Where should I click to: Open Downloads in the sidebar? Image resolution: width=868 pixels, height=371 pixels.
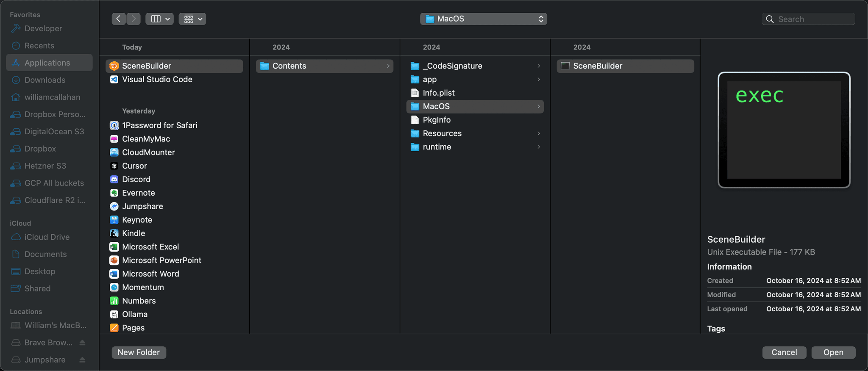point(45,80)
